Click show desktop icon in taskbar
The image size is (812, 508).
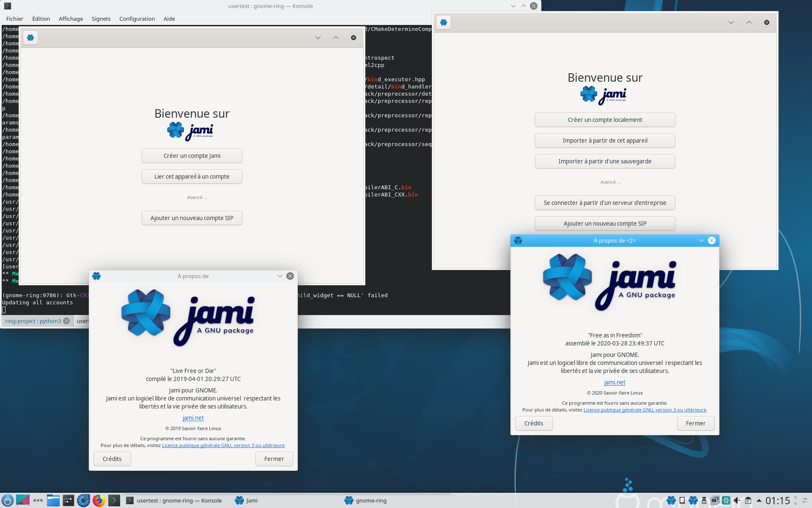[x=23, y=500]
